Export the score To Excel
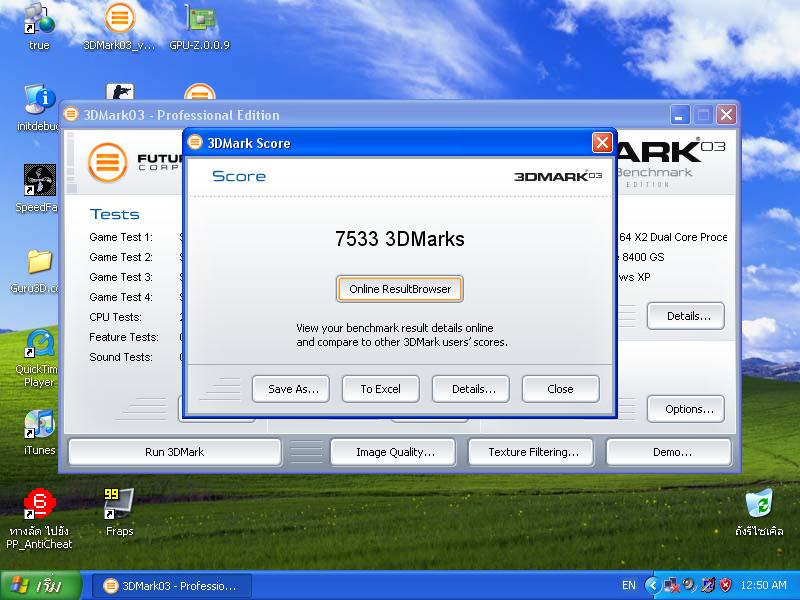This screenshot has height=600, width=800. 381,389
